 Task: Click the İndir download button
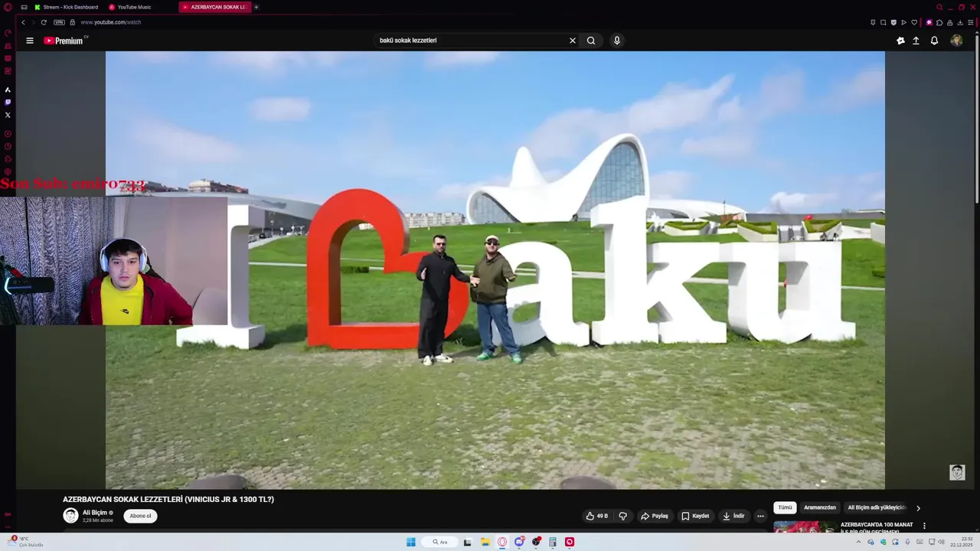pos(733,516)
